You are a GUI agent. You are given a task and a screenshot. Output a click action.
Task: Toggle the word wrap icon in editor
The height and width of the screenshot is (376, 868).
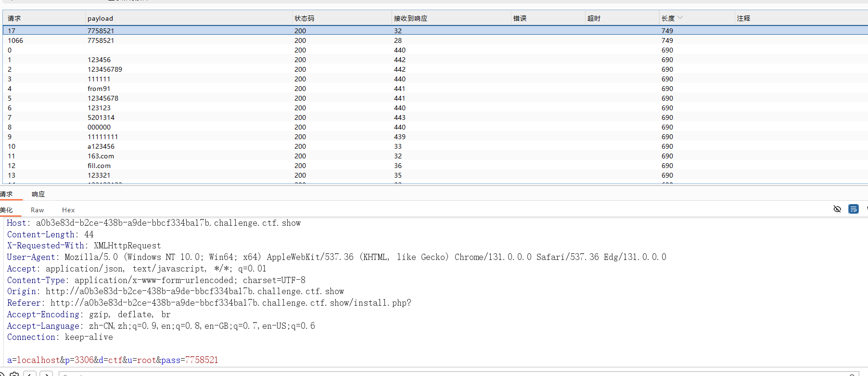854,209
